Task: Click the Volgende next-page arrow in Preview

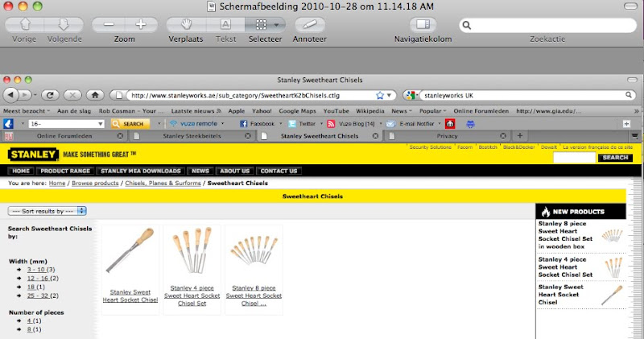Action: coord(64,25)
